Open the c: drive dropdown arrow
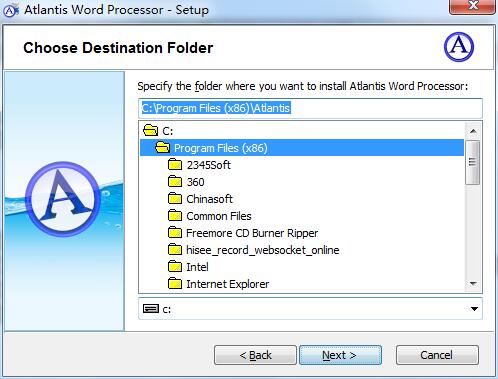 coord(474,309)
